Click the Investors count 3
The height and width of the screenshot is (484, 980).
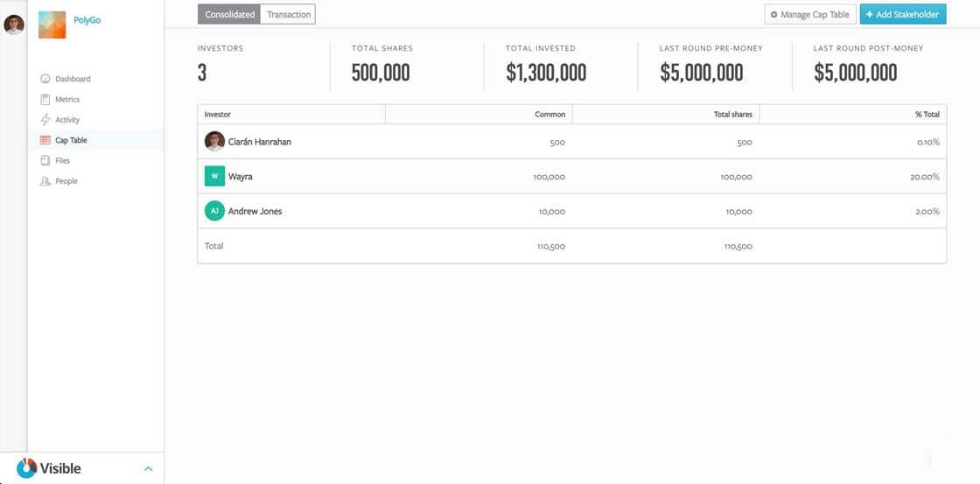202,74
